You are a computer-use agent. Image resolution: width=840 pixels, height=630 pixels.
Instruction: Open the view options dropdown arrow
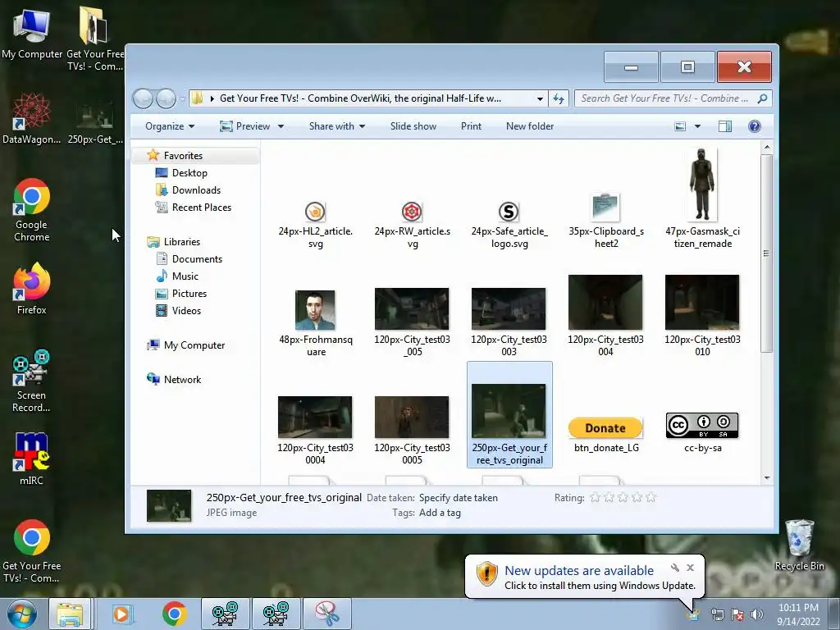coord(697,126)
